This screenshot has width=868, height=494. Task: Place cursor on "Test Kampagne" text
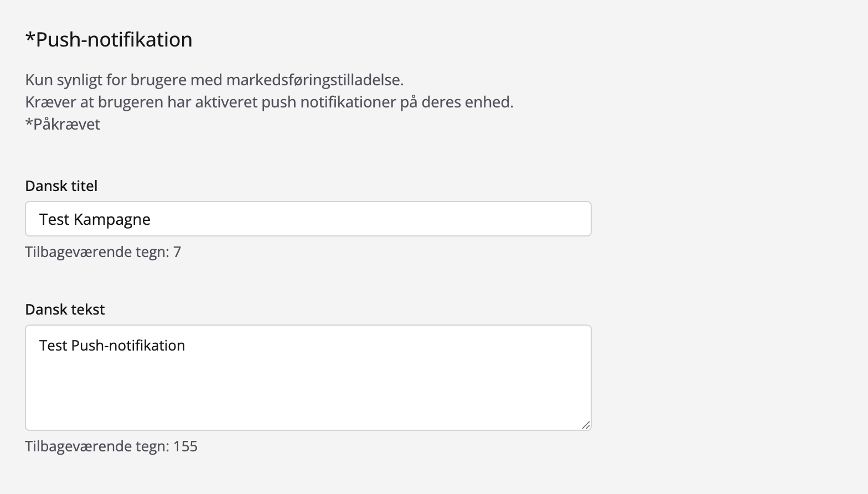tap(95, 220)
